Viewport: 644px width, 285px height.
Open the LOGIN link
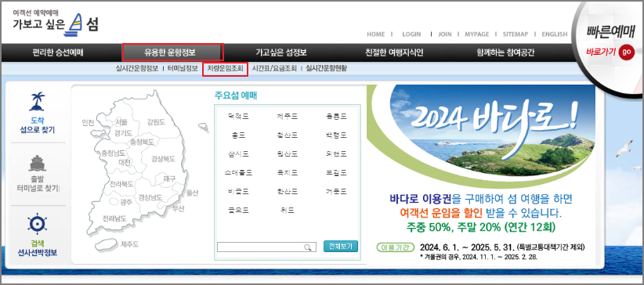[x=411, y=34]
